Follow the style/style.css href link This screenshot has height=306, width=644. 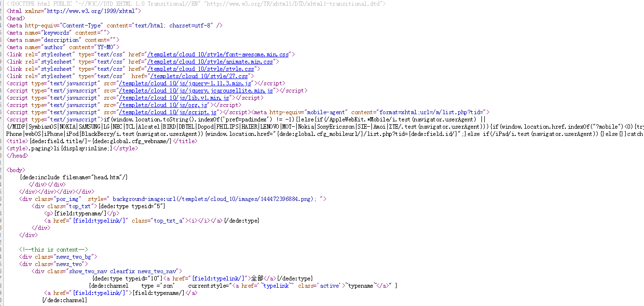click(201, 69)
